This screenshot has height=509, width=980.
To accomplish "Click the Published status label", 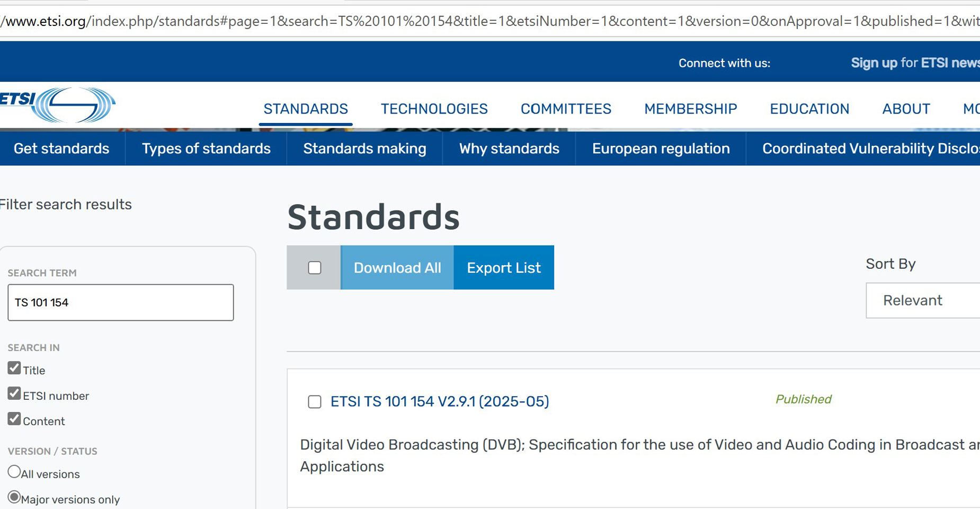I will 804,399.
